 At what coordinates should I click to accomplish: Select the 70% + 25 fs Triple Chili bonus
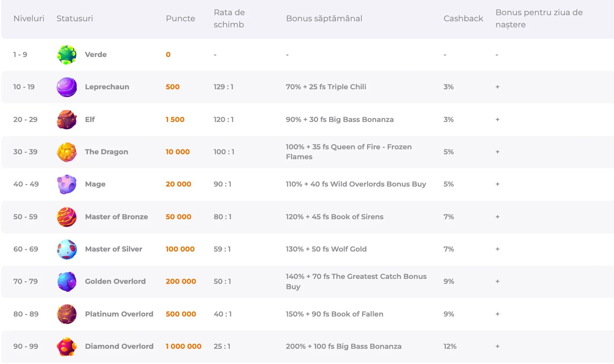pos(326,87)
